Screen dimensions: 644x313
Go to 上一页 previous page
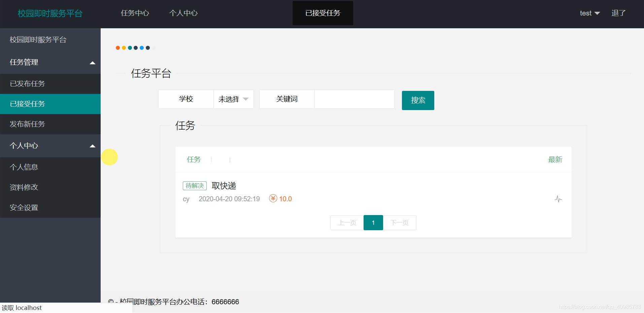pyautogui.click(x=347, y=223)
